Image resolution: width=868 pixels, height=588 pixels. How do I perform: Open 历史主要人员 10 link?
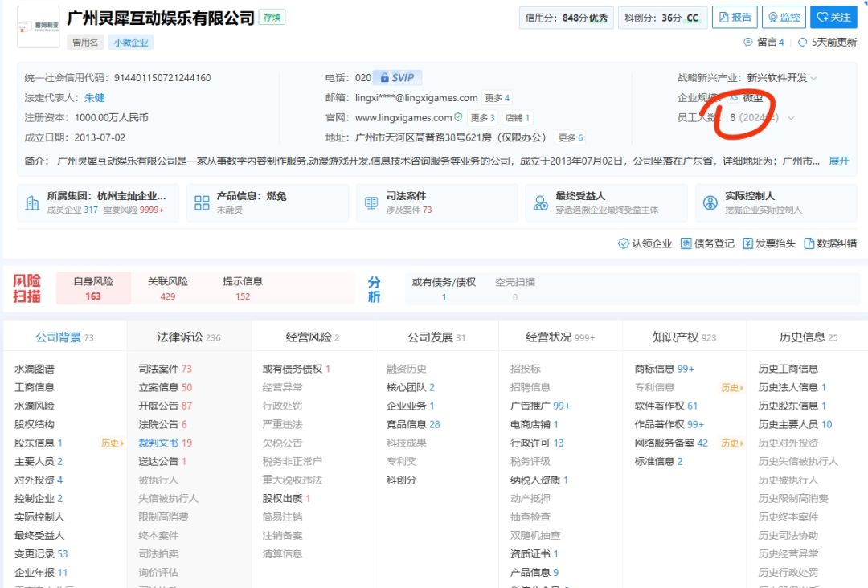(795, 424)
